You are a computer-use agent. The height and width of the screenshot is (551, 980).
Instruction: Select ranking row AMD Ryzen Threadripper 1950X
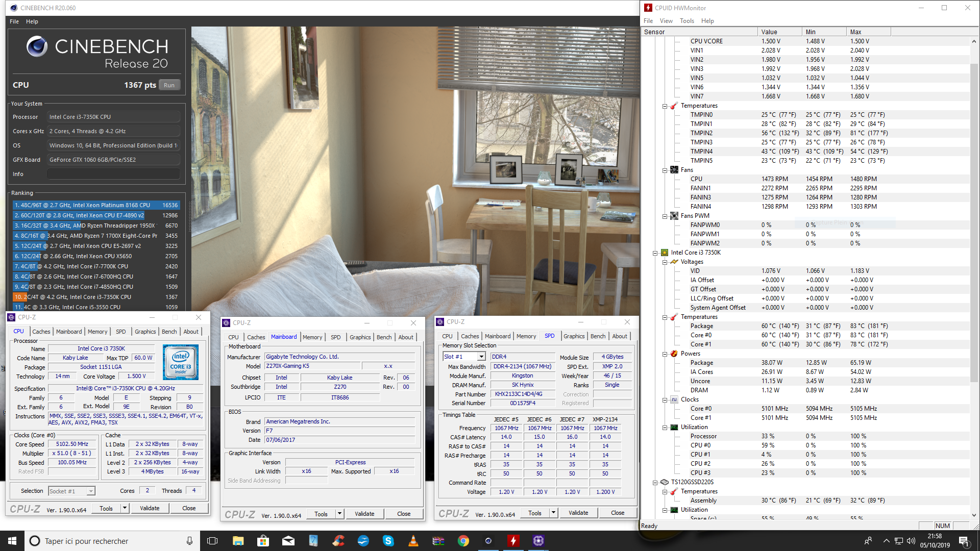(x=96, y=226)
